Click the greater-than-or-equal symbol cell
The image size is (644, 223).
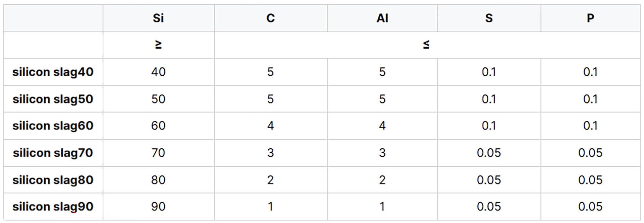tap(158, 45)
